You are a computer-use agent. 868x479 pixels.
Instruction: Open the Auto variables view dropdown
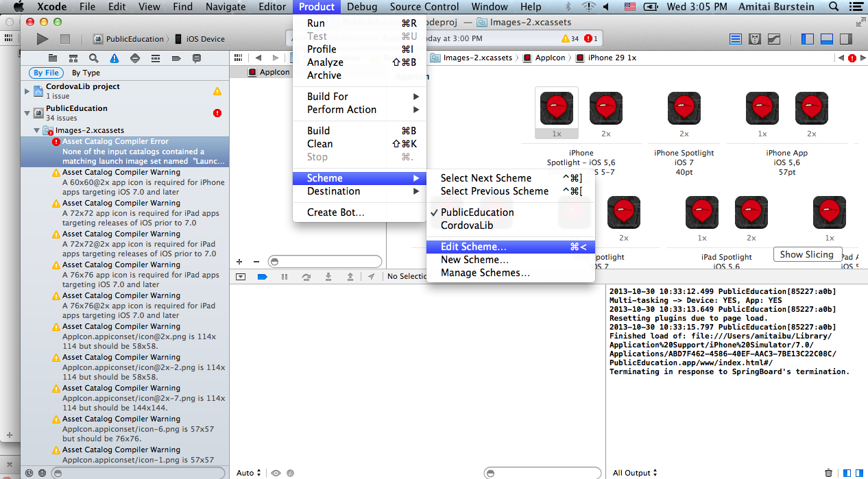click(249, 473)
